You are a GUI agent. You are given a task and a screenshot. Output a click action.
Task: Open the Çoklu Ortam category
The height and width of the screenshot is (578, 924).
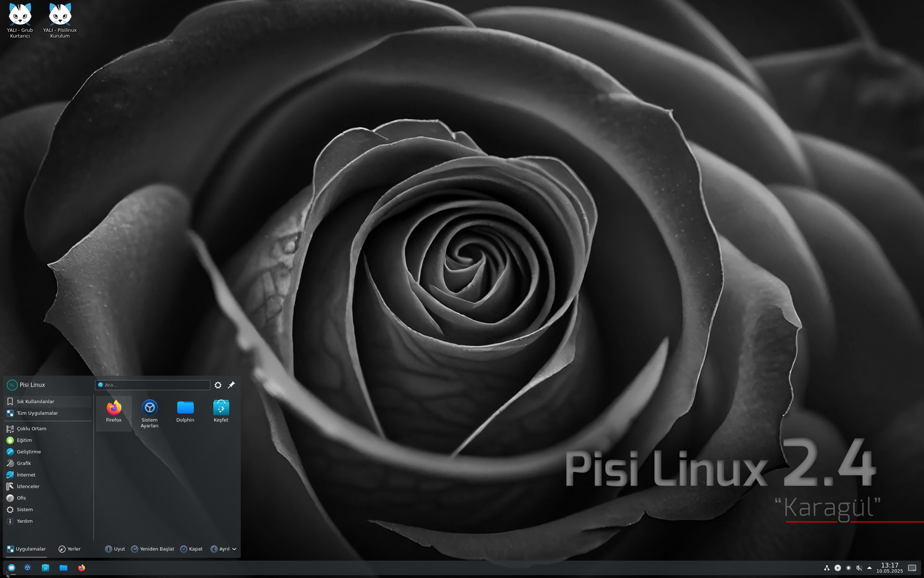click(48, 428)
